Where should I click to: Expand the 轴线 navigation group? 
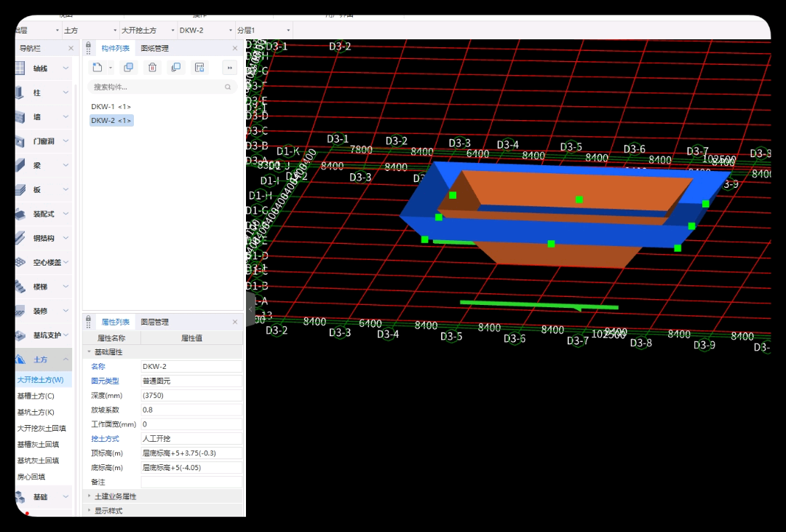[65, 68]
